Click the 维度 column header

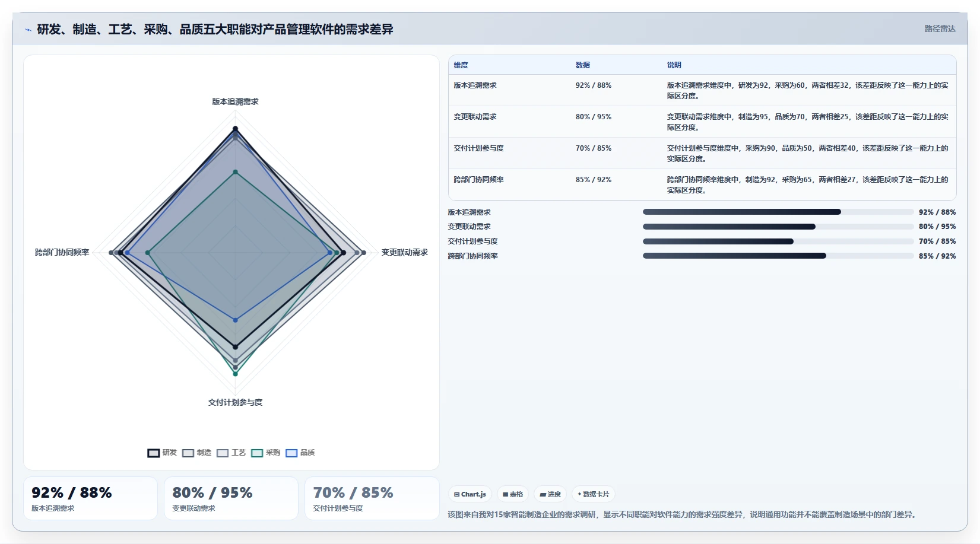pos(461,65)
